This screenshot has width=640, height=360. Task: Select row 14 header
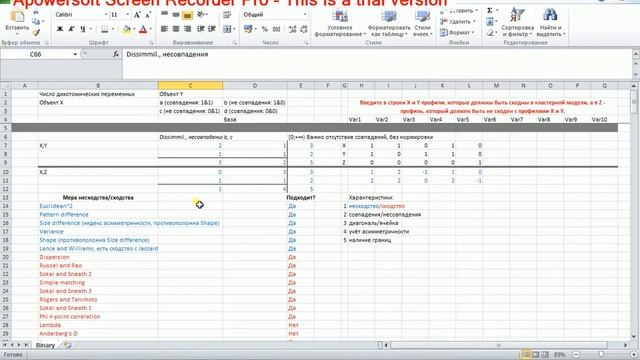click(x=6, y=206)
